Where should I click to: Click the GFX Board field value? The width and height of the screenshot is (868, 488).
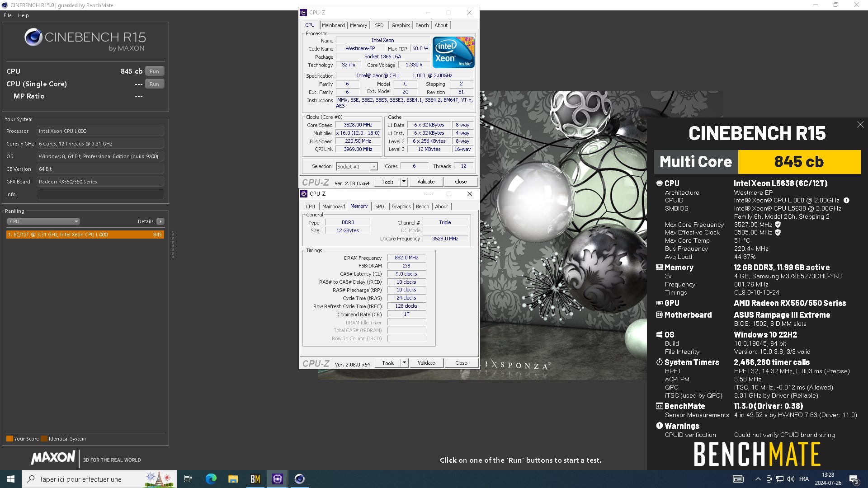[x=100, y=182]
